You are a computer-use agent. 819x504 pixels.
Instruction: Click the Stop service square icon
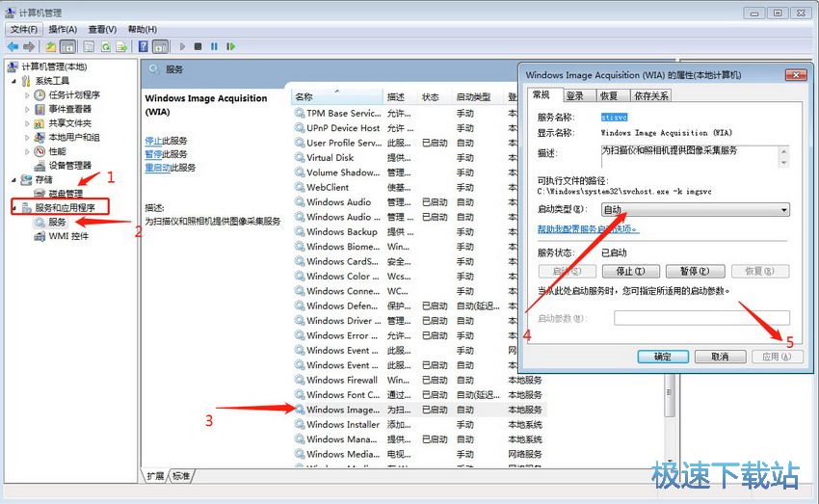[198, 46]
